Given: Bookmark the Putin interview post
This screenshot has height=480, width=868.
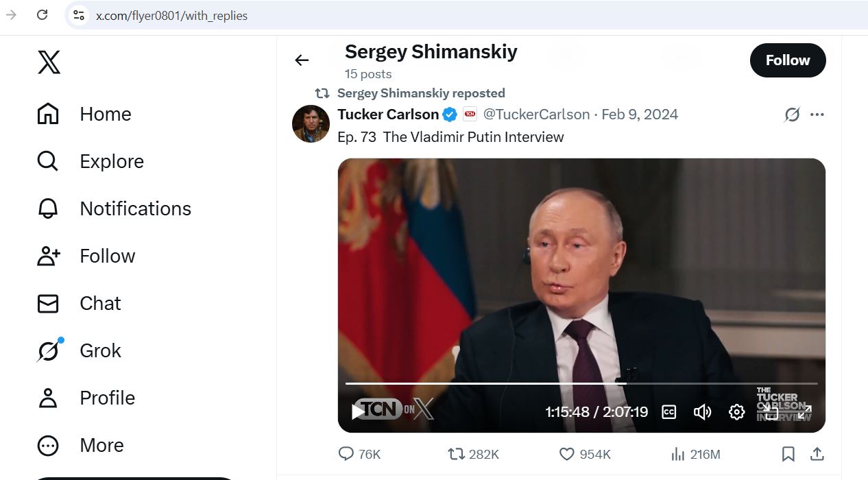Looking at the screenshot, I should tap(788, 454).
